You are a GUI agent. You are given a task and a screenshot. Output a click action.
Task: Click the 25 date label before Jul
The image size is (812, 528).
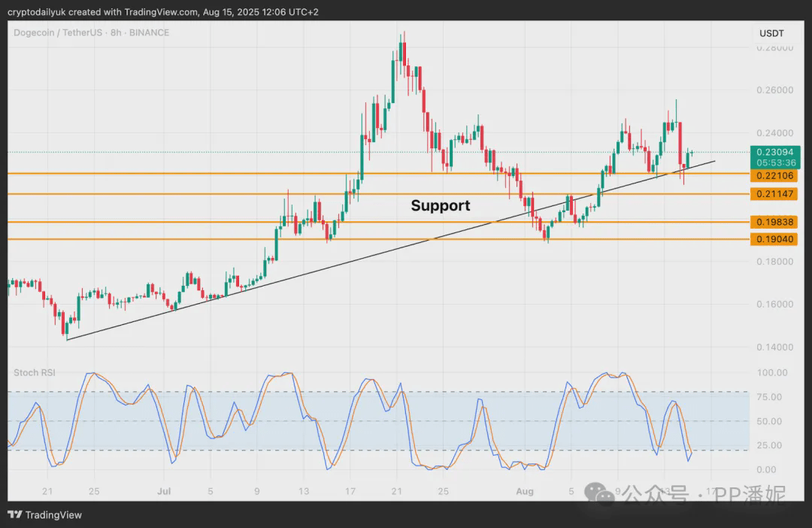tap(94, 491)
